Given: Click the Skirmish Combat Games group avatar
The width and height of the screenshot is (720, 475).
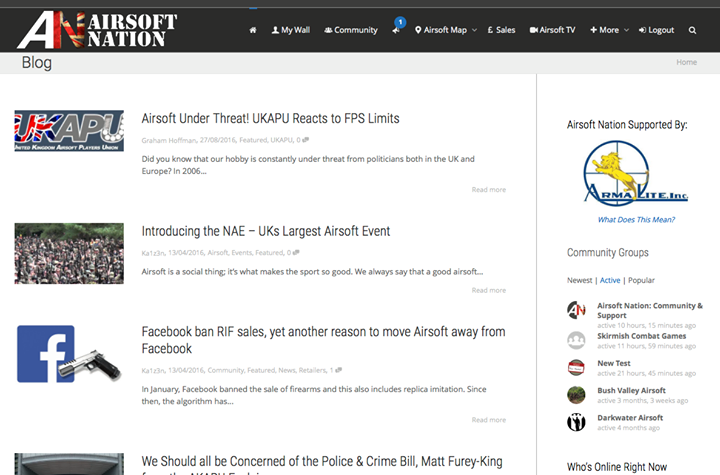Looking at the screenshot, I should tap(576, 340).
